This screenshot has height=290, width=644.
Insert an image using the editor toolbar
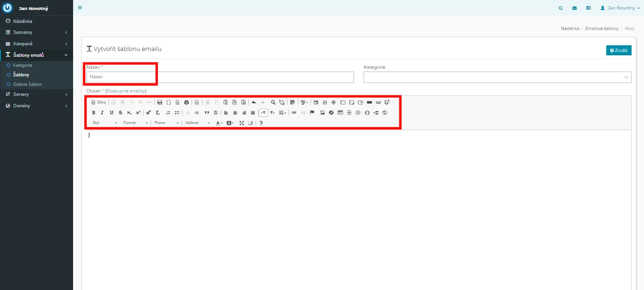click(322, 113)
